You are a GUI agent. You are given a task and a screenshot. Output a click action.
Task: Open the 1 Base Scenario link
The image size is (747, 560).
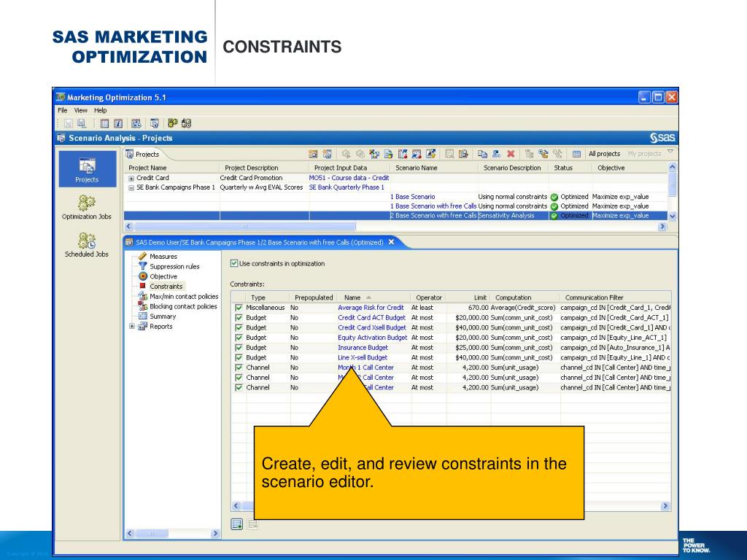pos(413,197)
